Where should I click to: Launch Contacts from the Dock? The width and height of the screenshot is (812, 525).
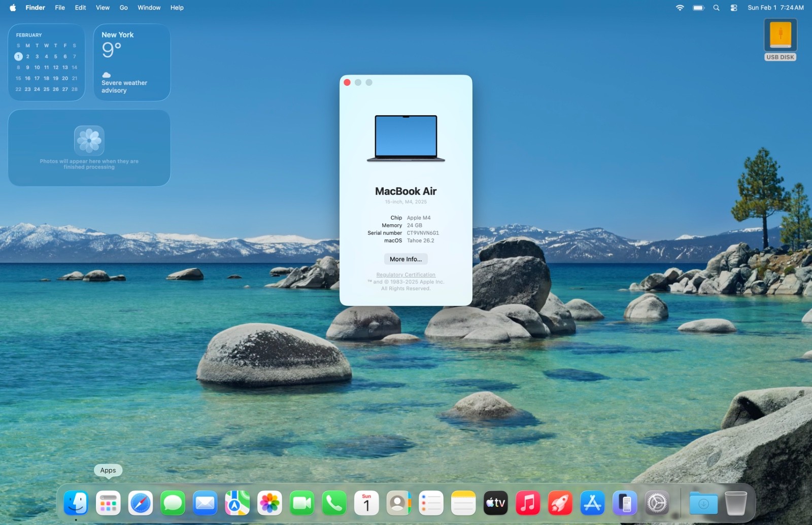[399, 503]
